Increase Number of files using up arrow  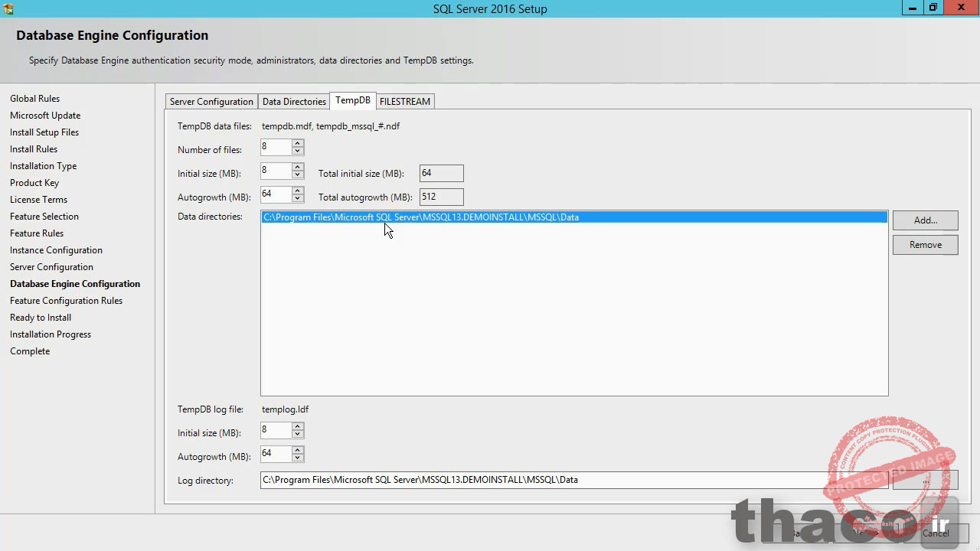tap(297, 144)
